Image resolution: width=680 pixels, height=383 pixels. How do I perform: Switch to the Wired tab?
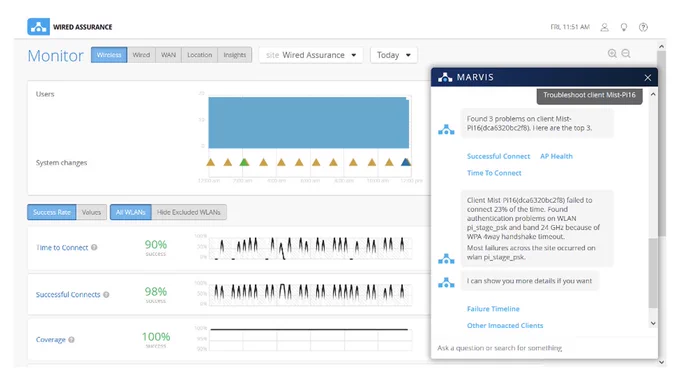tap(141, 55)
